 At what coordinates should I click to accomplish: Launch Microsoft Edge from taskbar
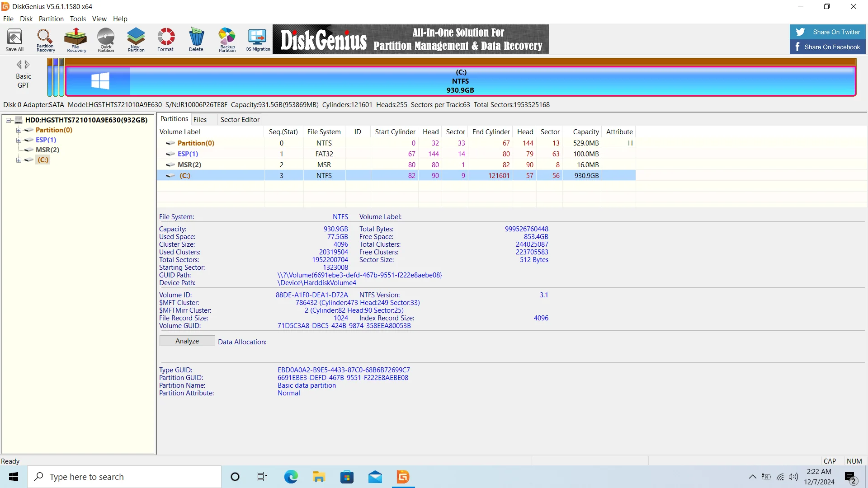click(291, 477)
